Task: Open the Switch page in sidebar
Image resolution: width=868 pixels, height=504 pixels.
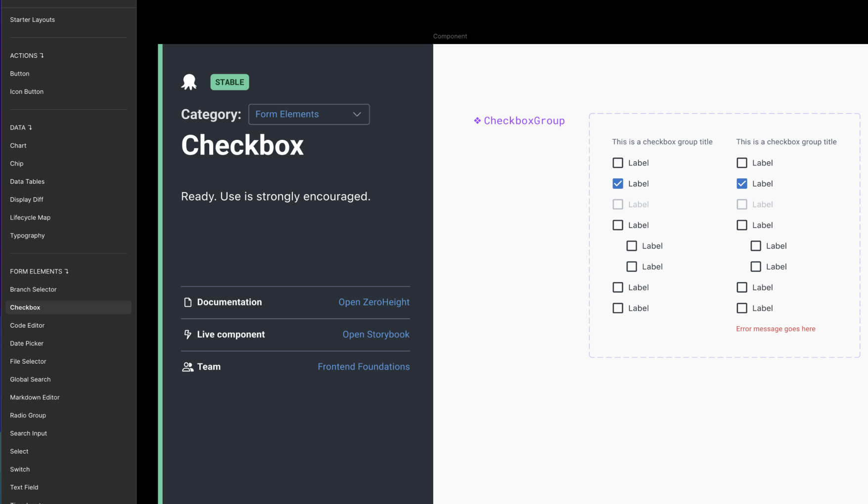Action: [20, 469]
